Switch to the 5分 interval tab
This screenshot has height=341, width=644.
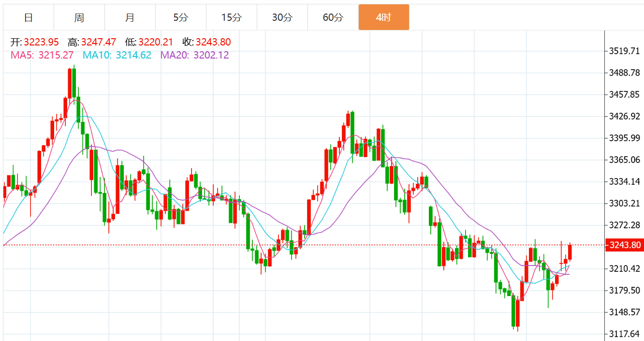click(181, 18)
